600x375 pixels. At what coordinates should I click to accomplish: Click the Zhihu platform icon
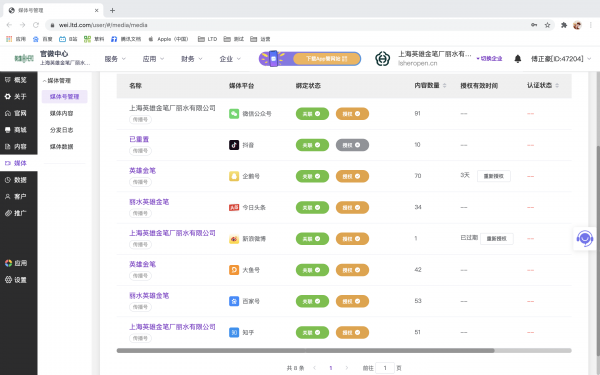[234, 332]
